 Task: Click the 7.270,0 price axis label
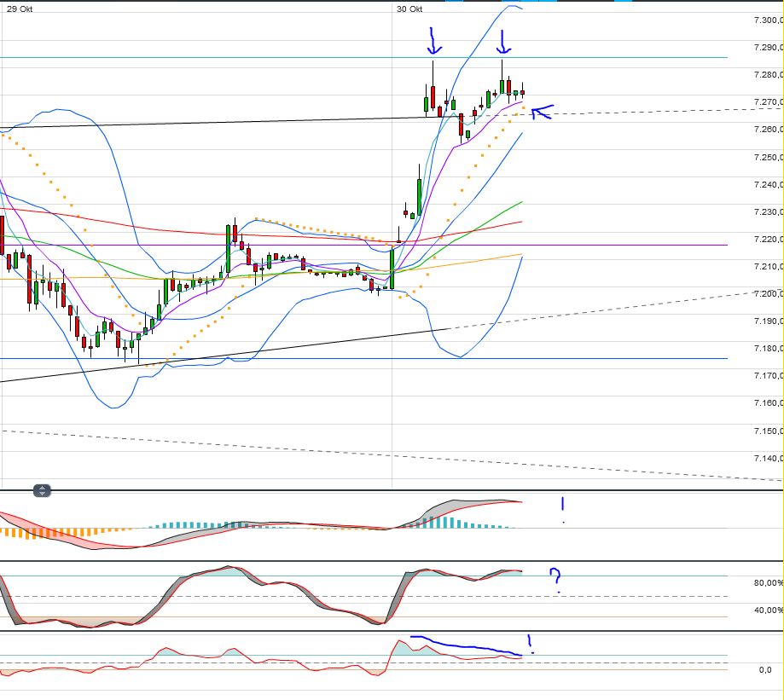[x=769, y=102]
